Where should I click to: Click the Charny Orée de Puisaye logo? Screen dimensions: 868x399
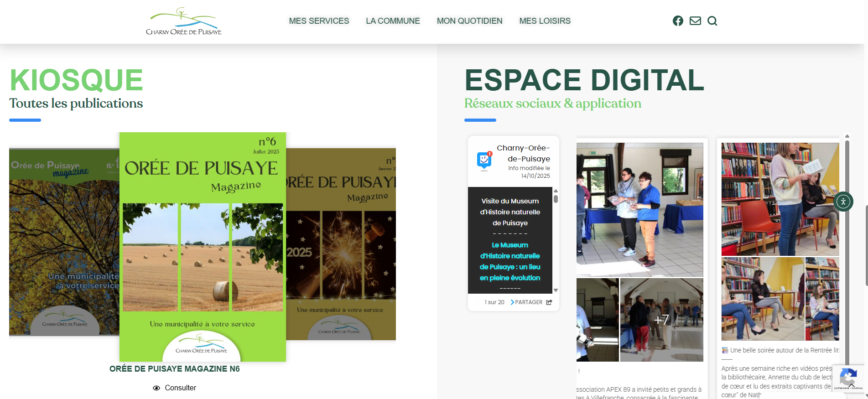click(x=184, y=21)
